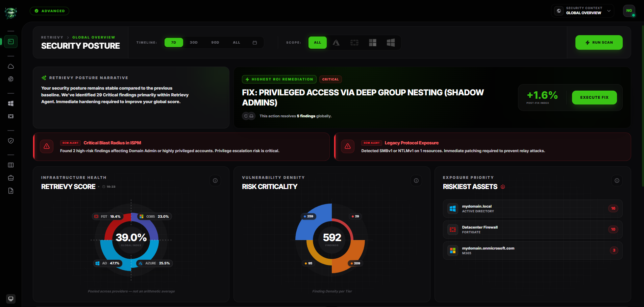Click the AZURE 25.5% chart label
This screenshot has height=307, width=644.
154,263
